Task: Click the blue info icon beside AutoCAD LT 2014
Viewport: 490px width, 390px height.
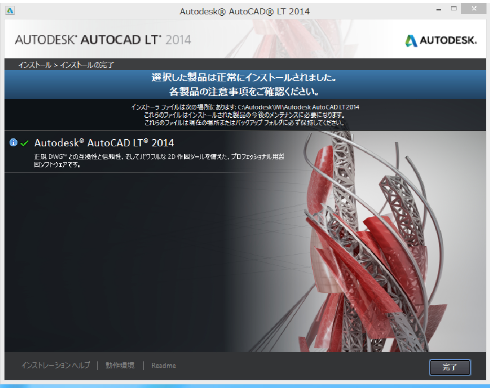Action: tap(13, 143)
